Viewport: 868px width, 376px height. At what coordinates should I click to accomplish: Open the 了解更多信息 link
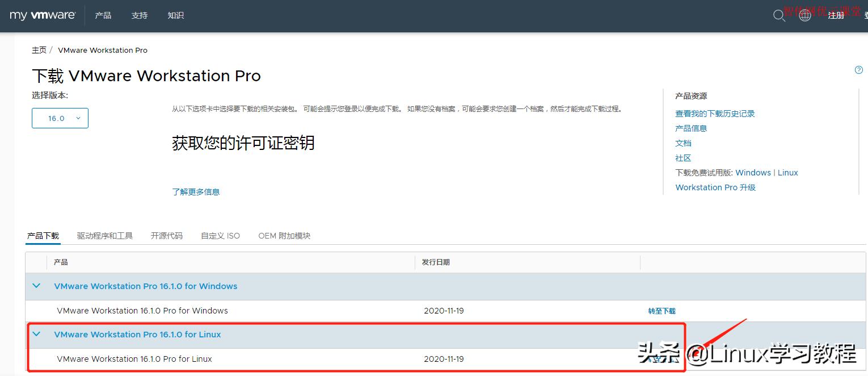196,191
